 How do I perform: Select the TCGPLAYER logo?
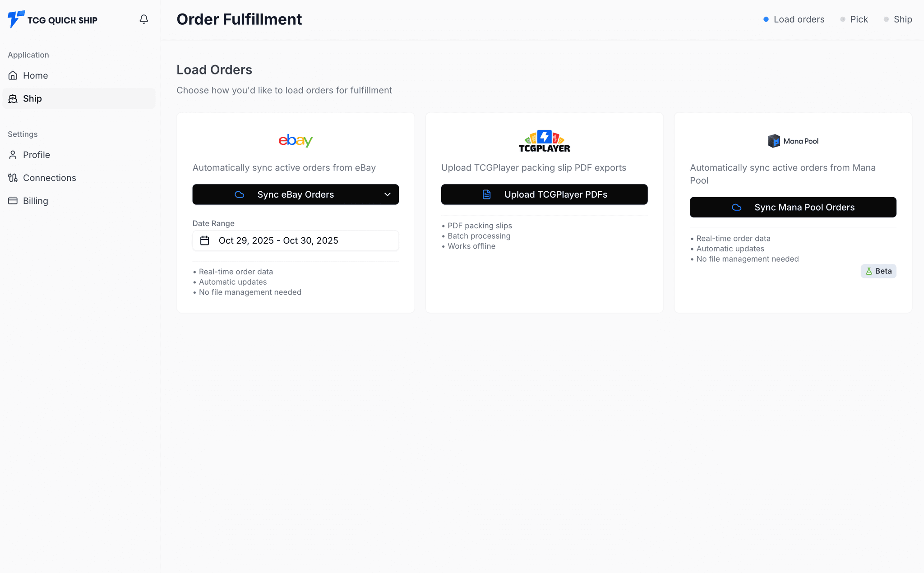pos(544,140)
